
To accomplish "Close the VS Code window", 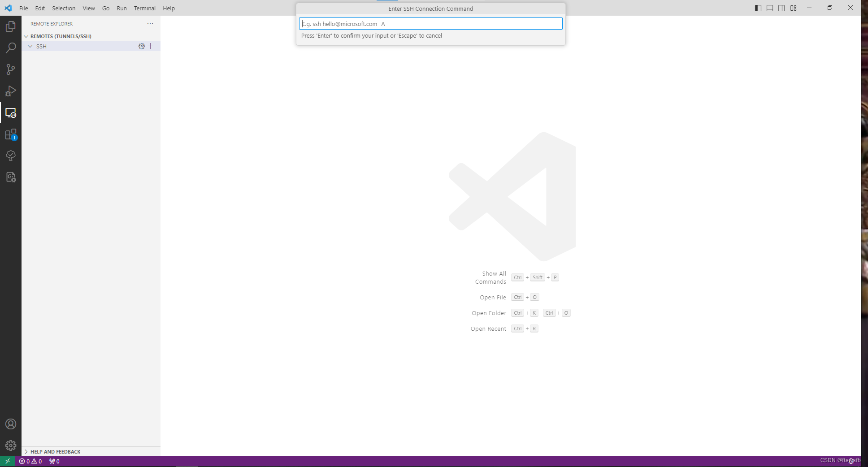I will coord(851,8).
